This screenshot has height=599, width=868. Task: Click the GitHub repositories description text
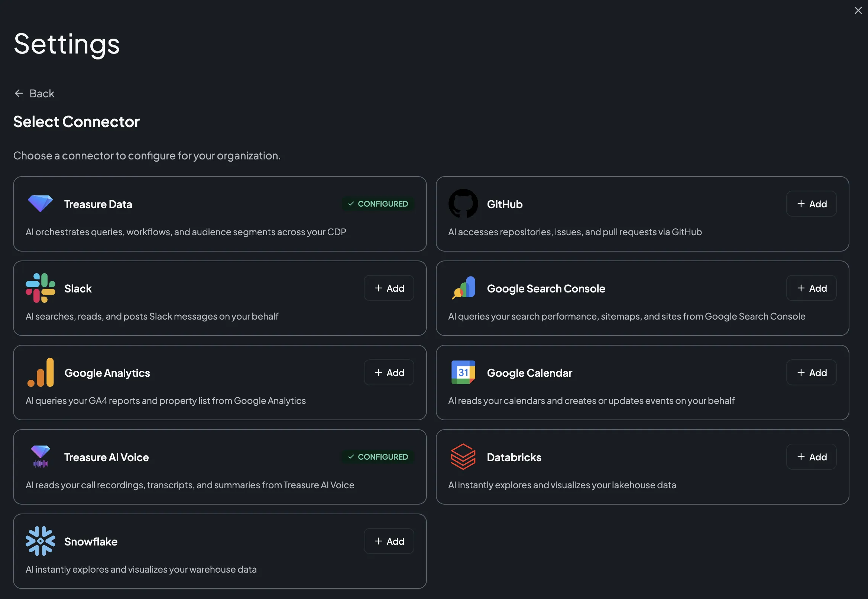(x=575, y=232)
